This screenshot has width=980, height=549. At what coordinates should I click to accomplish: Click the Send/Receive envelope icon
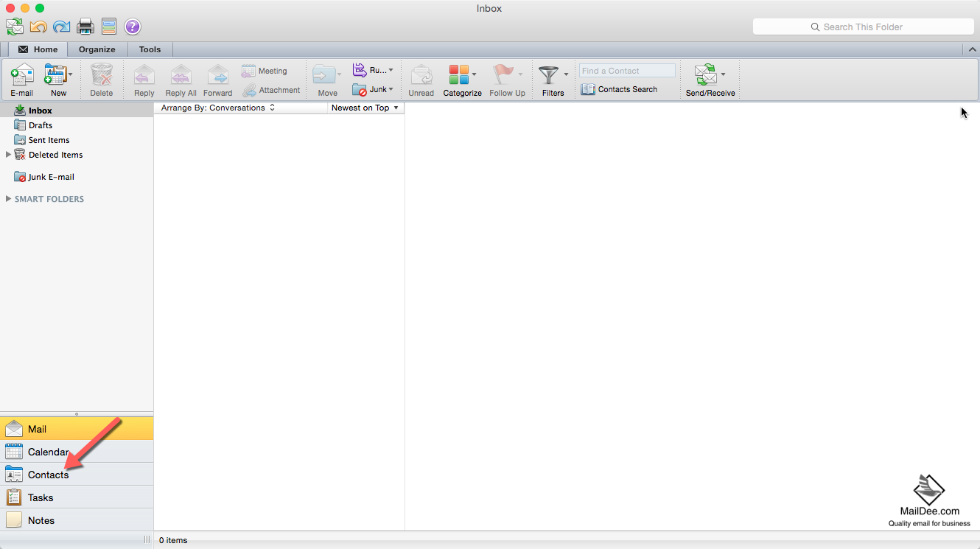point(705,75)
